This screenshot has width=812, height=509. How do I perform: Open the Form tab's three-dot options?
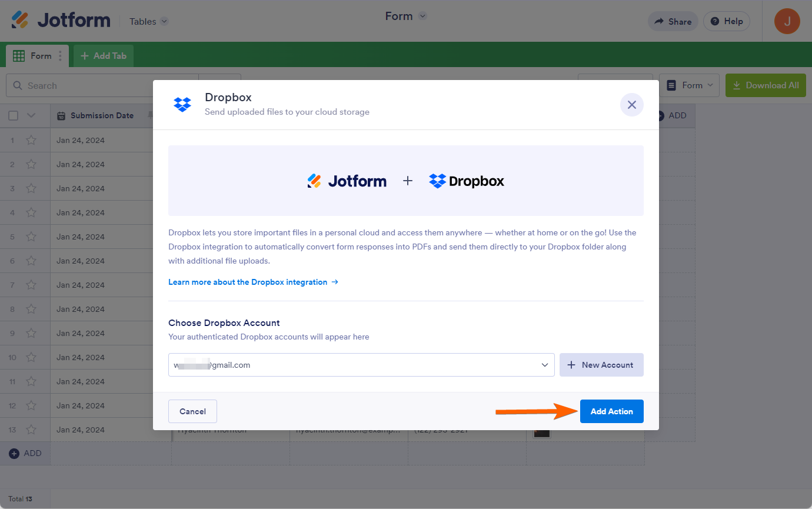[x=60, y=56]
